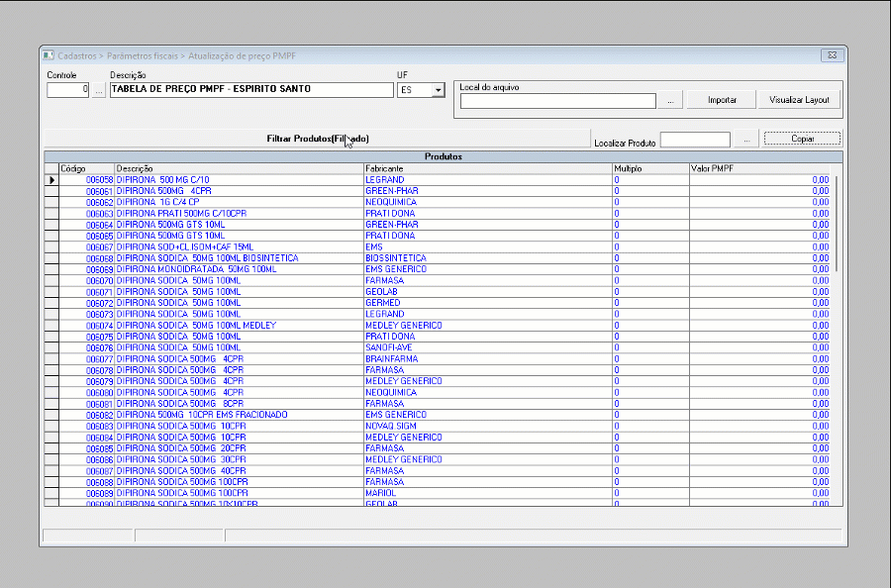Browse for a file next to Local do arquivo

pyautogui.click(x=670, y=101)
